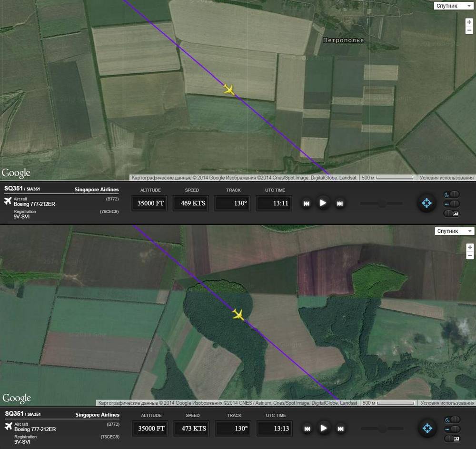Viewport: 476px width, 449px height.
Task: Click the Петрополье village label on the map
Action: 343,40
